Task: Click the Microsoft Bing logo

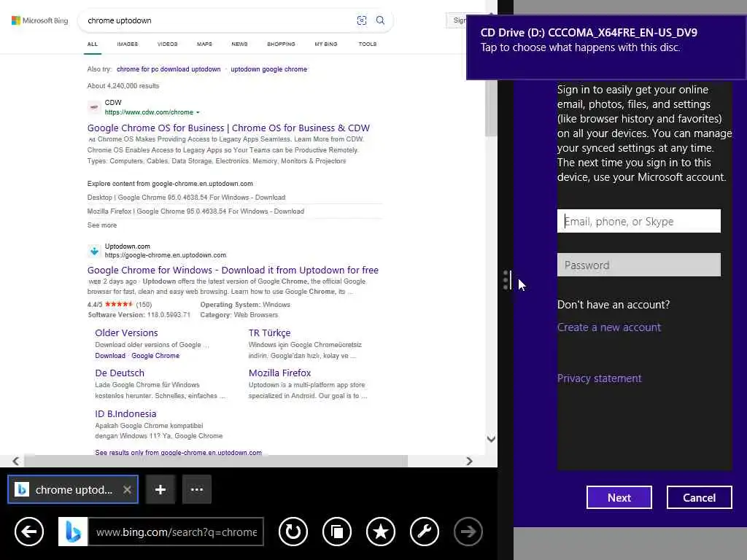Action: pyautogui.click(x=40, y=20)
